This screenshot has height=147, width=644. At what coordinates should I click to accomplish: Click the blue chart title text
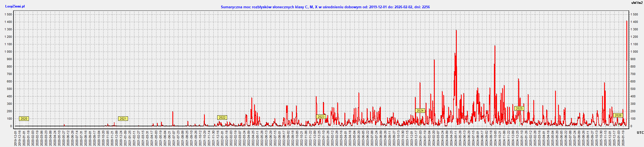325,7
